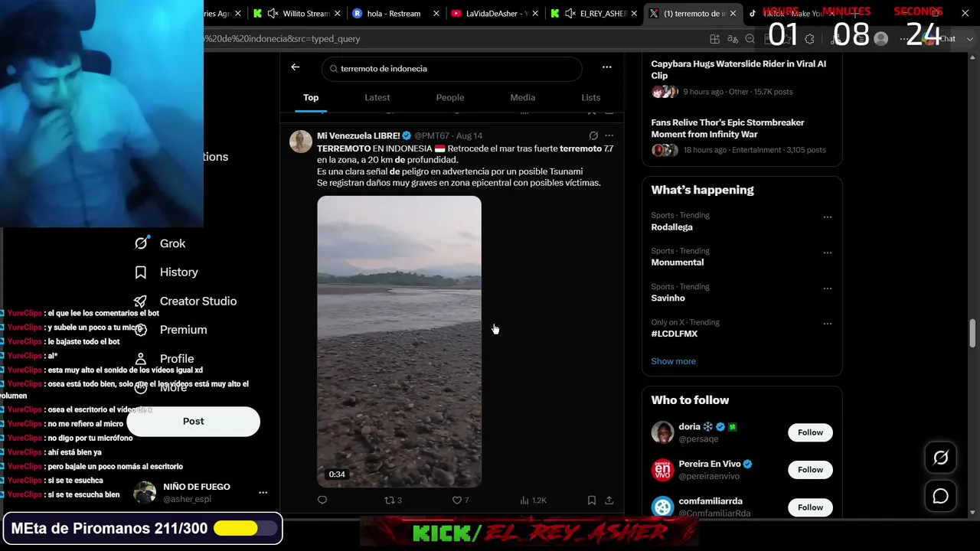Open more options for Rodallega trend
Screen dimensions: 980x551
pos(828,217)
